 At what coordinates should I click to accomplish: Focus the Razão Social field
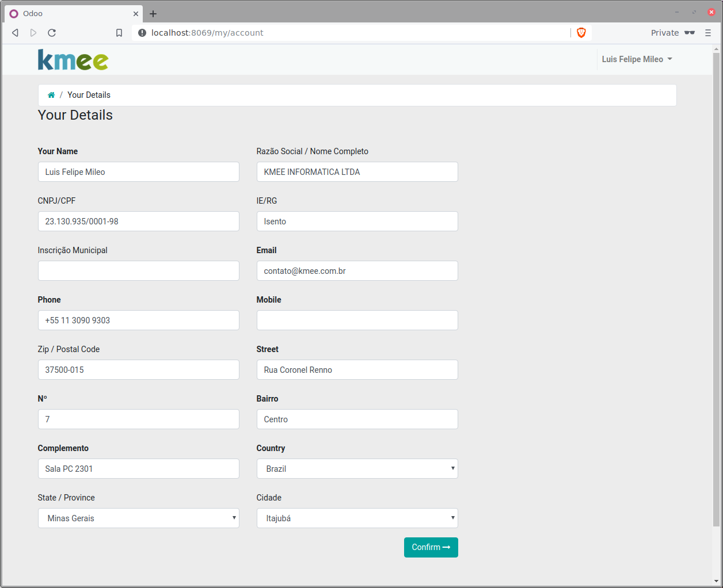(x=357, y=172)
